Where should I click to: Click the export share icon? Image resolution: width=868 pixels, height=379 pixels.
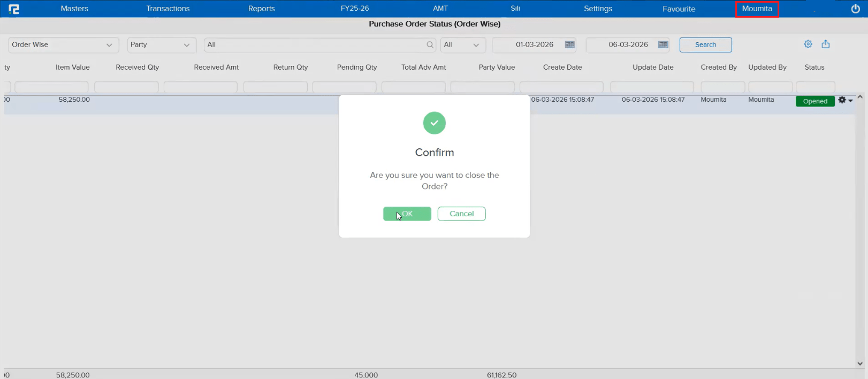coord(826,44)
